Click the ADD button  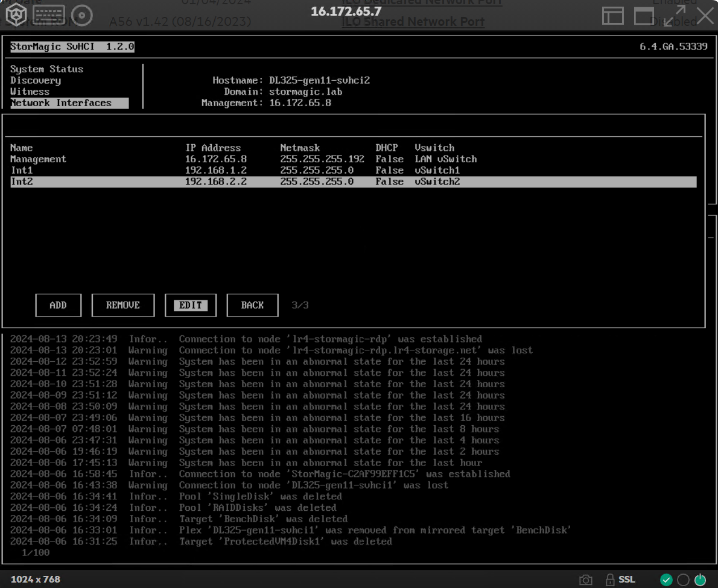point(58,305)
